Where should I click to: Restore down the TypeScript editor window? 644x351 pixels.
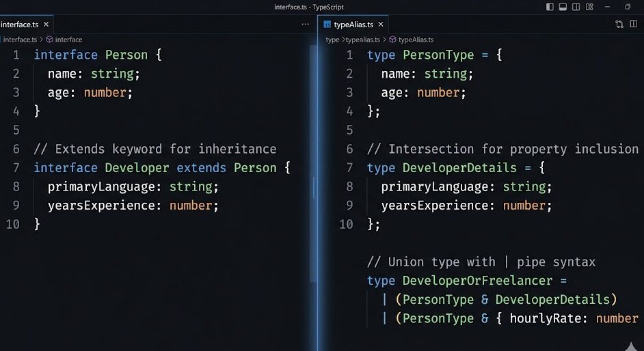[628, 7]
